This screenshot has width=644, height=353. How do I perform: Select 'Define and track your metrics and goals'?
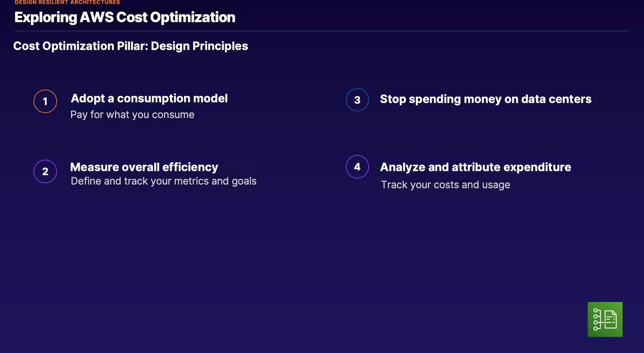[163, 181]
